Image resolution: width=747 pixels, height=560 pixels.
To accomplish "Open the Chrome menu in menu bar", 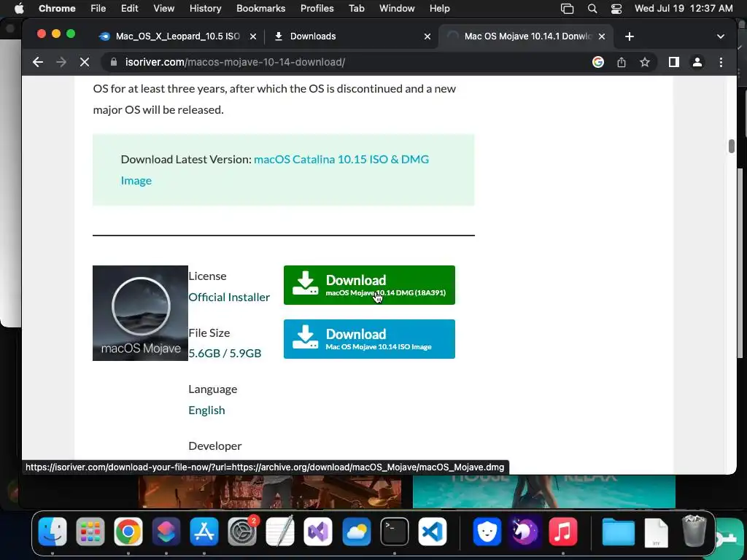I will click(x=57, y=9).
